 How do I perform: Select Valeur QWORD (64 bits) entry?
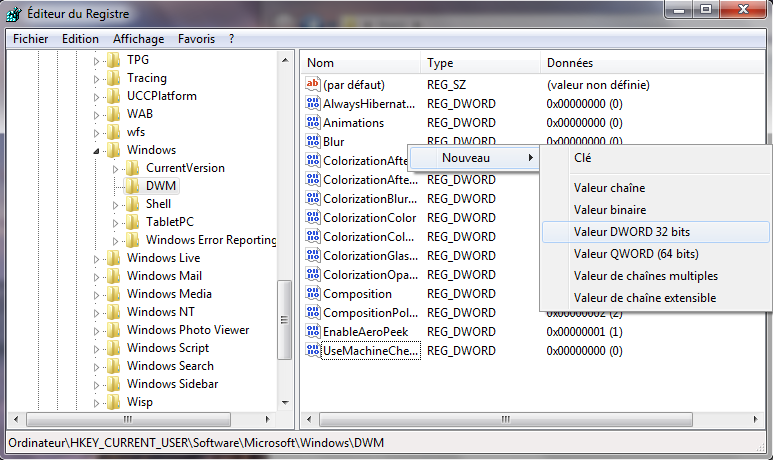coord(635,254)
